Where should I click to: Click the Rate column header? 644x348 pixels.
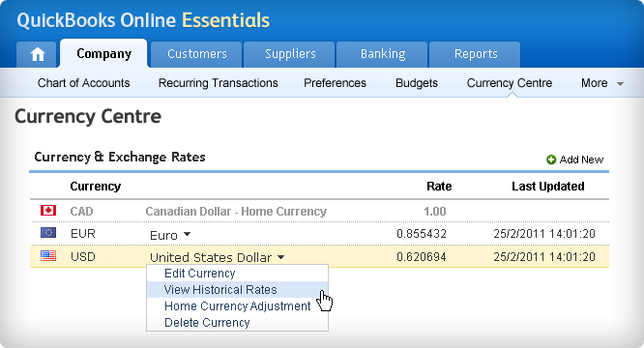(439, 187)
